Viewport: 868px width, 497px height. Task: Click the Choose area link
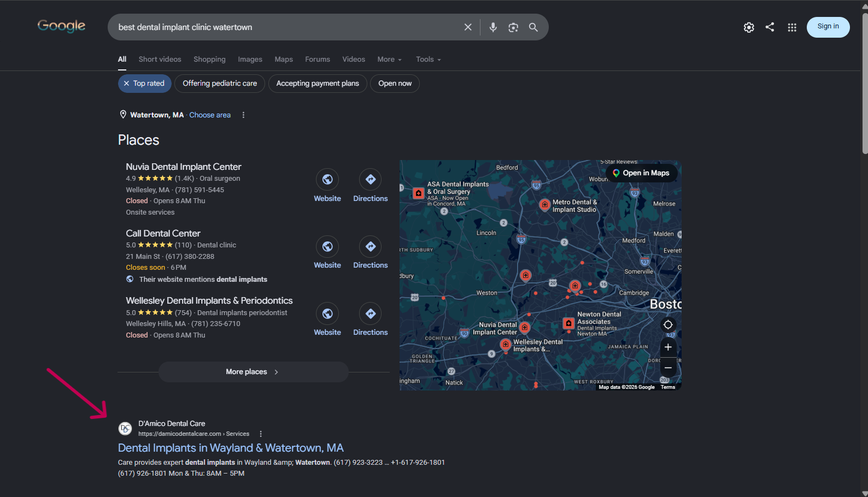pyautogui.click(x=210, y=115)
